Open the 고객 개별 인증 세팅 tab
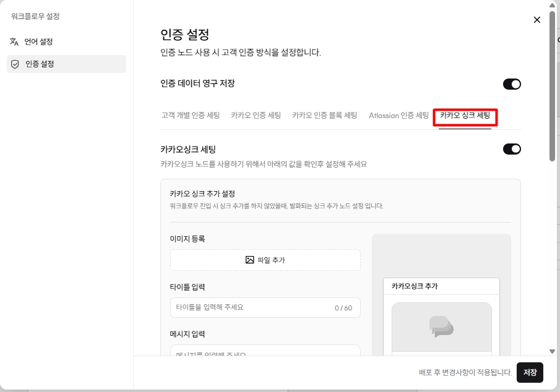Screen dimensions: 560x392 click(191, 116)
